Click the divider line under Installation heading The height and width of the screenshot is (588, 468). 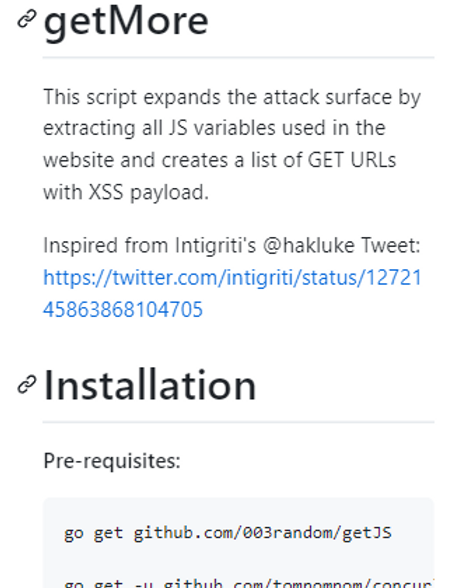point(238,422)
